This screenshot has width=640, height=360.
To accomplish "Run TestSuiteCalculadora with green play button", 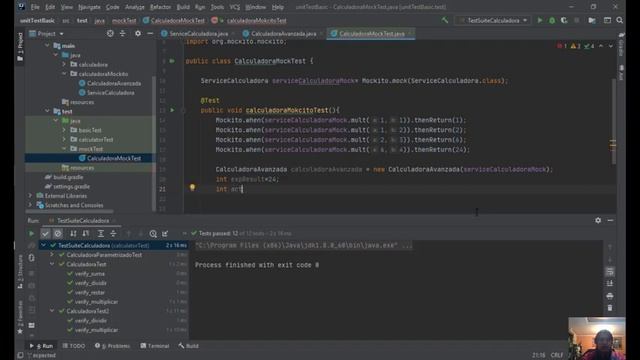I will click(540, 20).
